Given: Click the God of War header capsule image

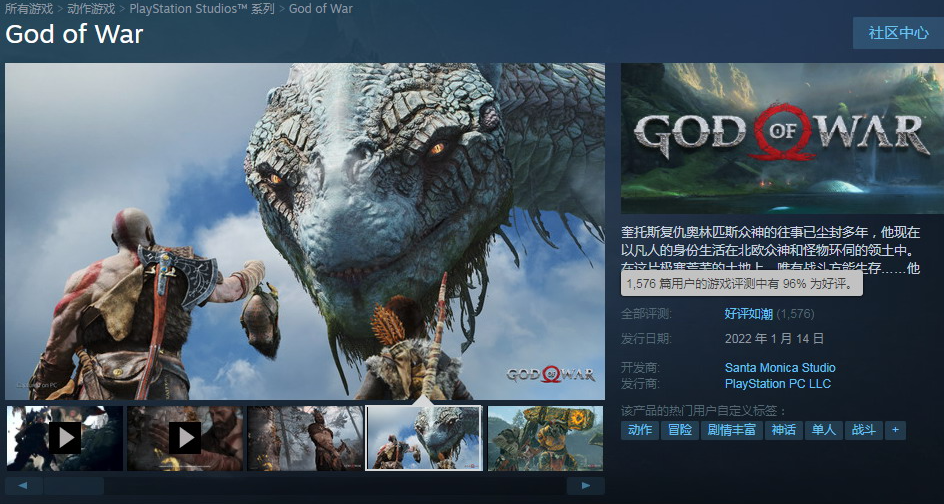Looking at the screenshot, I should point(782,138).
